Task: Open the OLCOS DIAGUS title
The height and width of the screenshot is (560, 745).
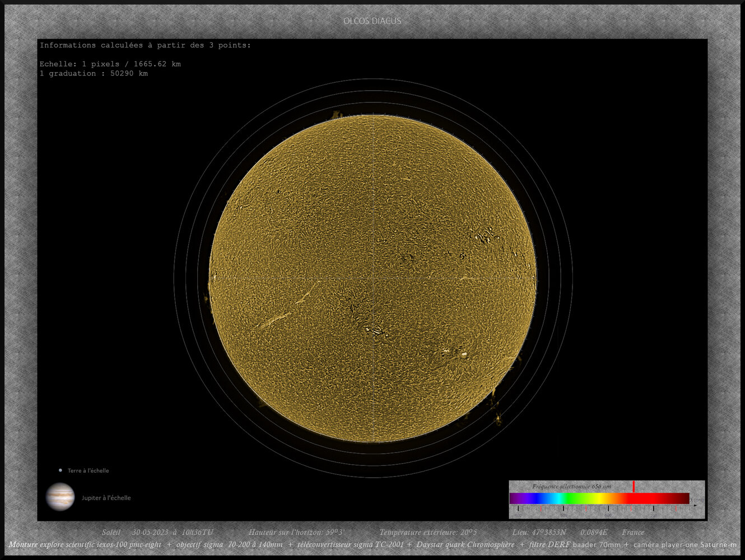Action: pyautogui.click(x=372, y=21)
